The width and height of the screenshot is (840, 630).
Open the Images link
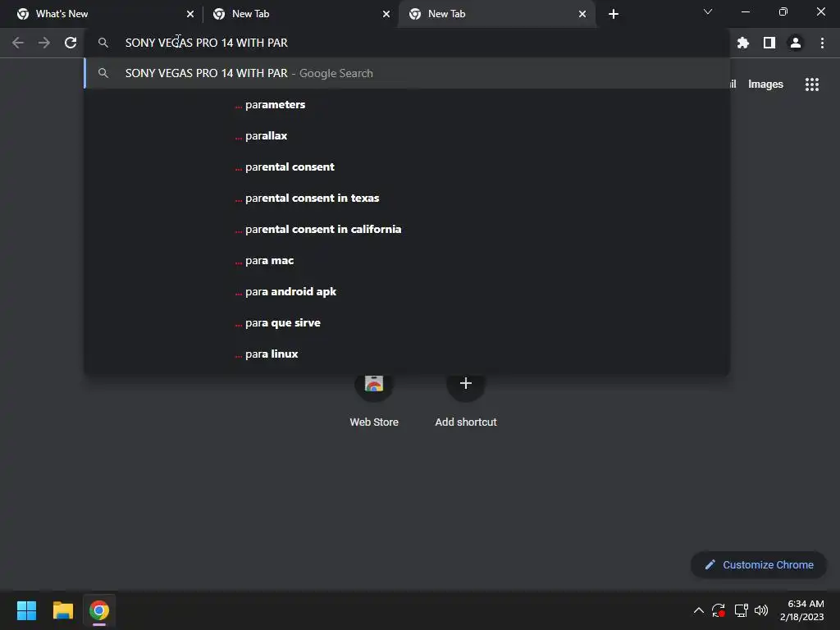(x=765, y=84)
